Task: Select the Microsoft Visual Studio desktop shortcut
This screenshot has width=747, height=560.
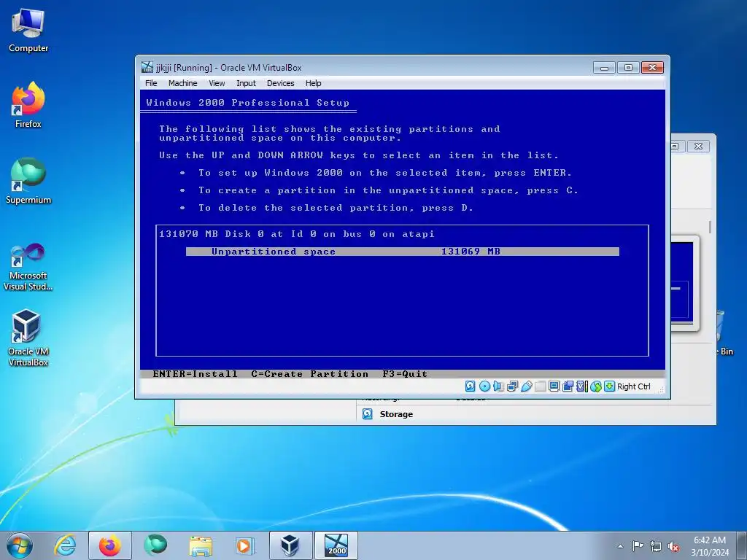Action: click(28, 267)
